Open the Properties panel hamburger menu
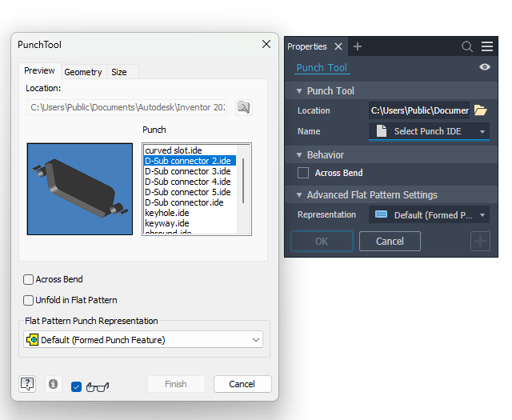 point(487,46)
